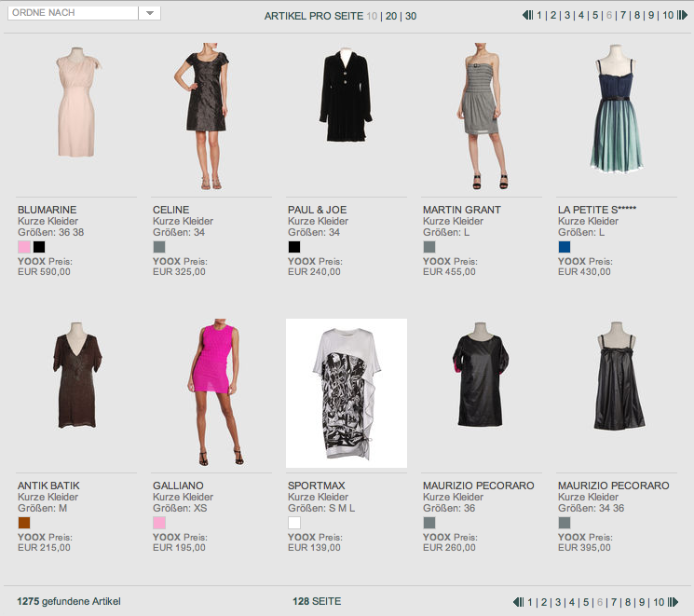
Task: Click the '1275 gefundene Artikel' count
Action: (x=69, y=601)
